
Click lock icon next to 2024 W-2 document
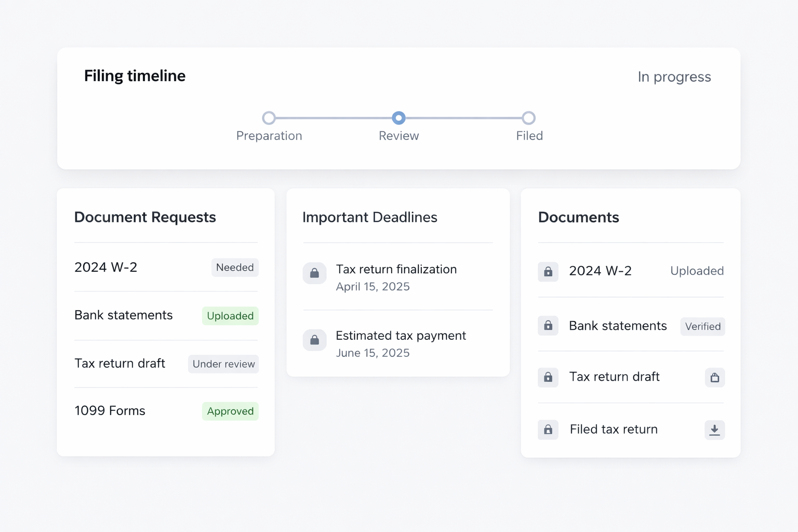click(x=548, y=272)
